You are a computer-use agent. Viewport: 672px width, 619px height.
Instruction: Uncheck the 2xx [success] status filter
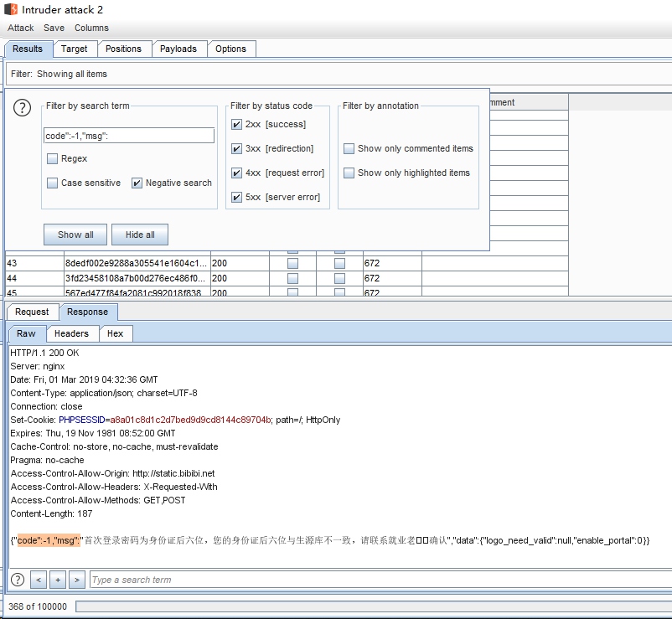236,125
